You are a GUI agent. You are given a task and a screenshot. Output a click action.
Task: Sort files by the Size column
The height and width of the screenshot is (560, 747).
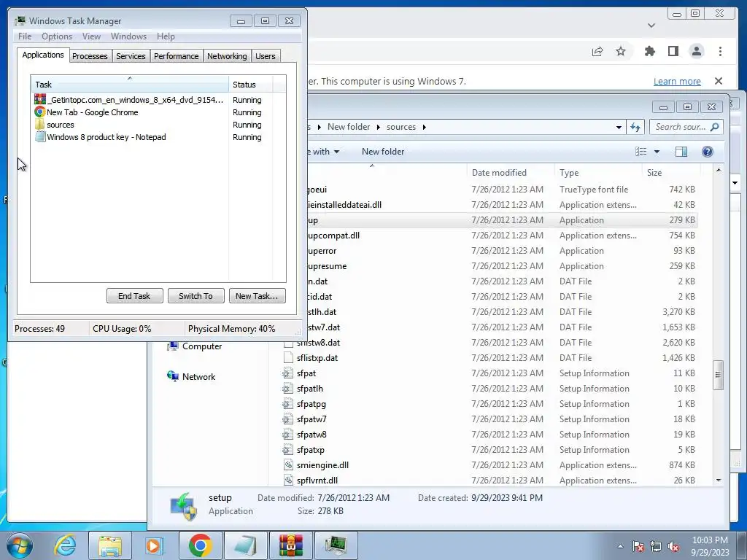coord(671,172)
